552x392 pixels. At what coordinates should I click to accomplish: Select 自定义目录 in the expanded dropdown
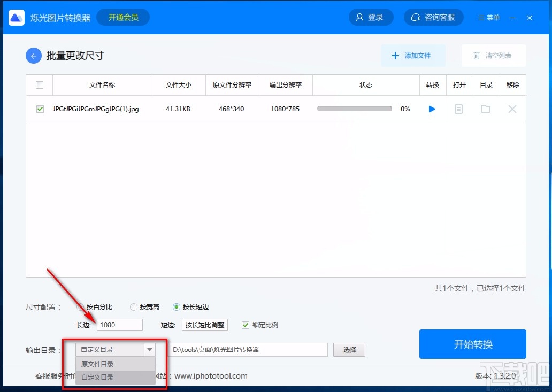click(x=97, y=377)
